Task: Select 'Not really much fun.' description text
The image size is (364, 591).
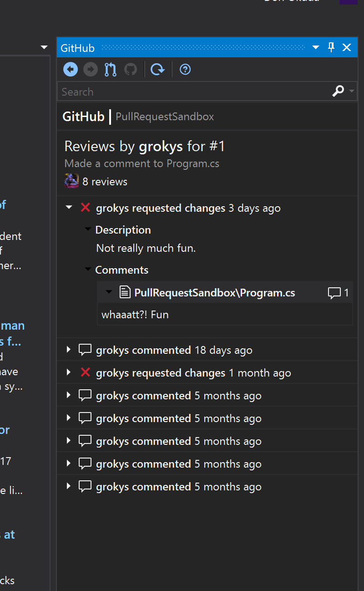Action: point(146,248)
